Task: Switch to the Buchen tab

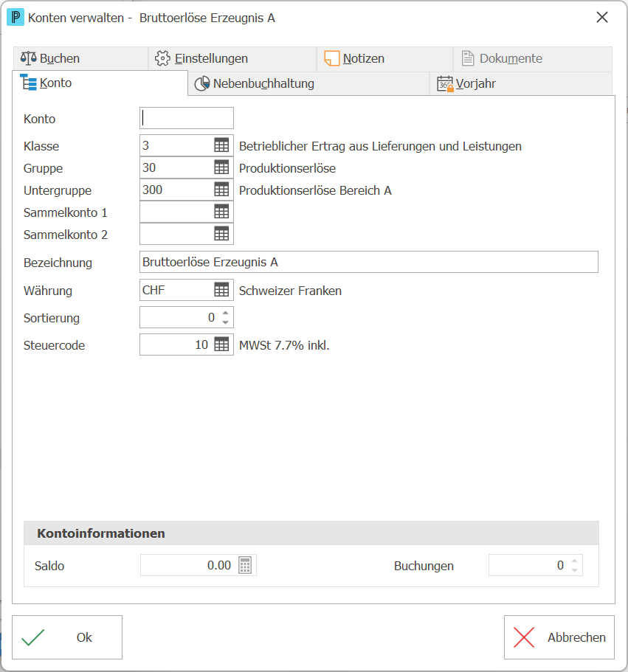Action: tap(80, 58)
